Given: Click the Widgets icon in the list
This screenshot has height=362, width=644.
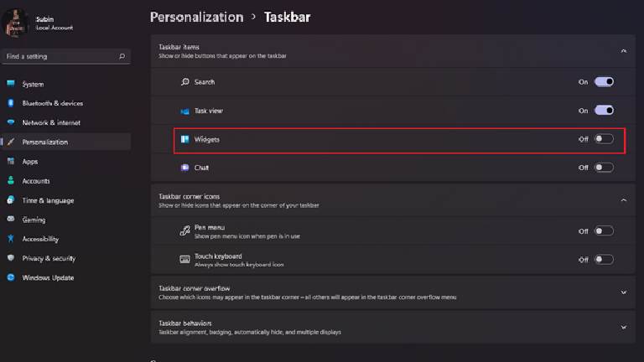Looking at the screenshot, I should (x=185, y=140).
